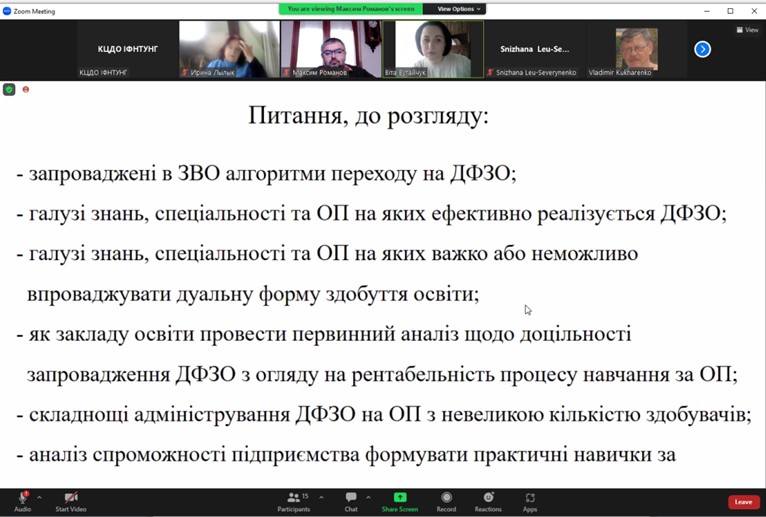
Task: Select the Snizhana Leu-Severynenko participant tile
Action: 535,49
